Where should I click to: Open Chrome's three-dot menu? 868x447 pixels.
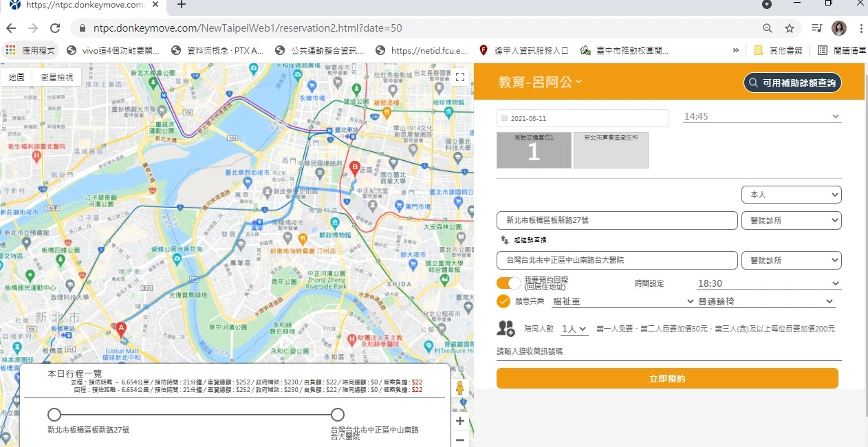click(861, 28)
